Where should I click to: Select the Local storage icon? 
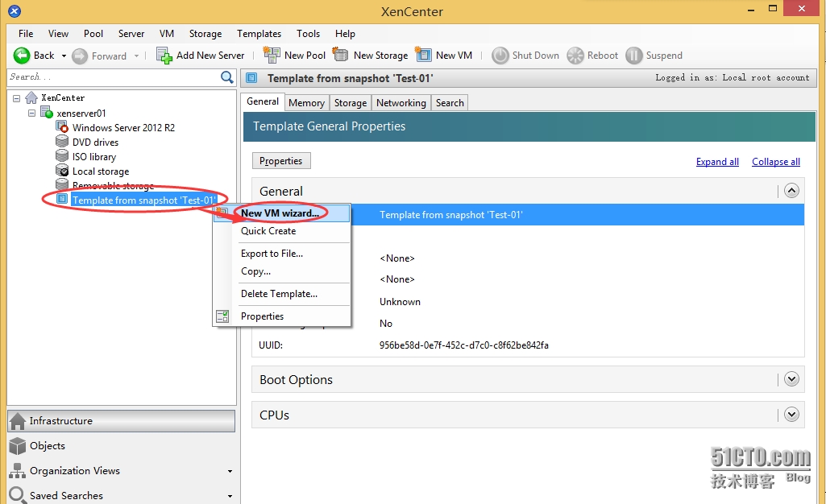[x=62, y=171]
